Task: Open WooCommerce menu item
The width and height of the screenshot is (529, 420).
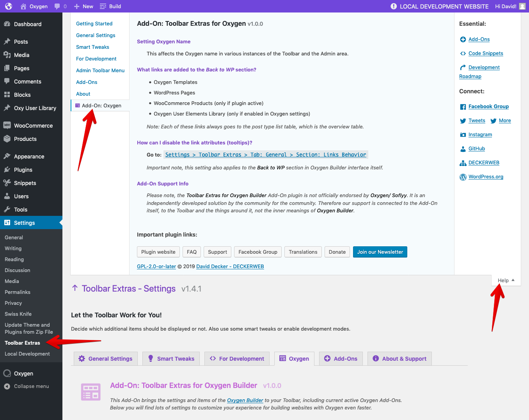Action: tap(31, 126)
